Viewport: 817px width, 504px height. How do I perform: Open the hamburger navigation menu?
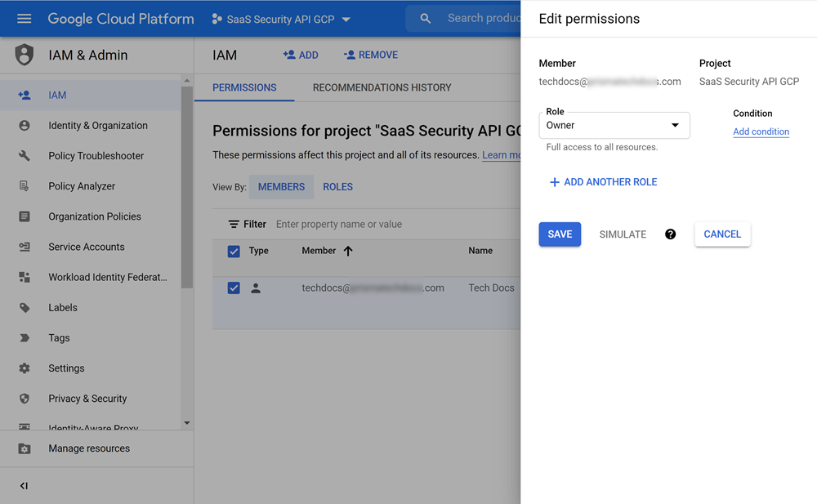pos(24,19)
